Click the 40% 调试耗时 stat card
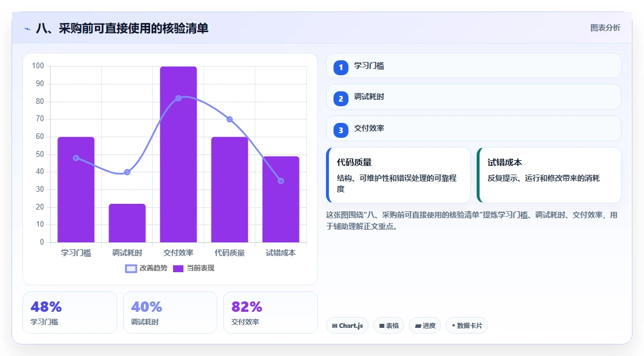The height and width of the screenshot is (356, 644). [170, 312]
